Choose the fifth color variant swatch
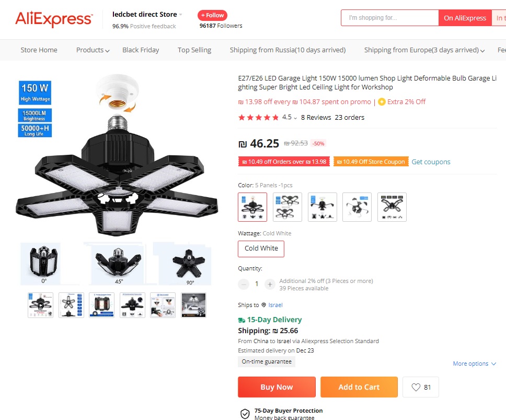The width and height of the screenshot is (506, 420). (392, 207)
